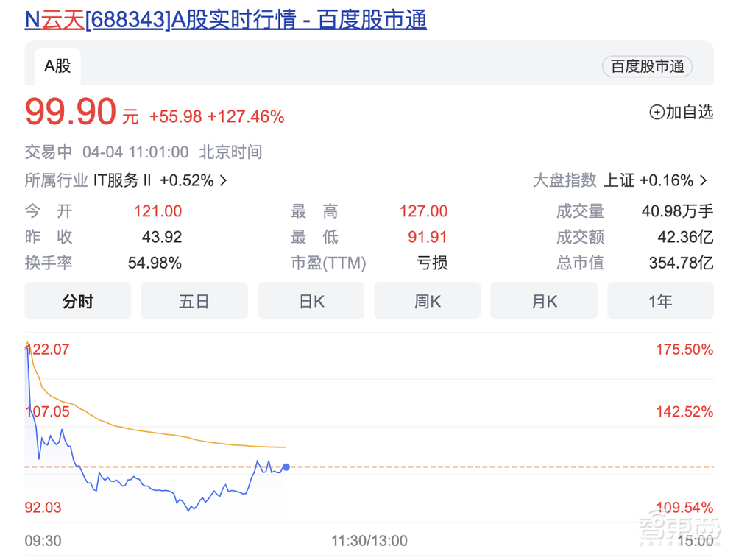This screenshot has width=736, height=560.
Task: Expand the 上证 +0.16% index details chevron
Action: click(x=701, y=180)
